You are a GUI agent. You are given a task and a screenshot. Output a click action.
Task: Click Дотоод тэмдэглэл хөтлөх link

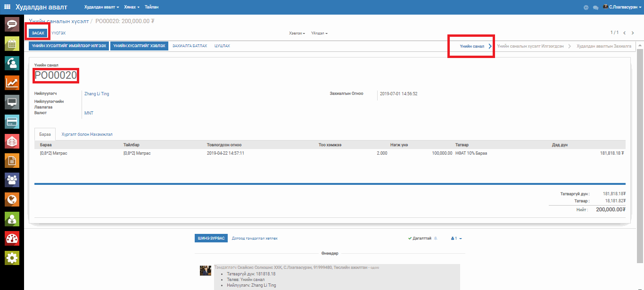point(255,239)
